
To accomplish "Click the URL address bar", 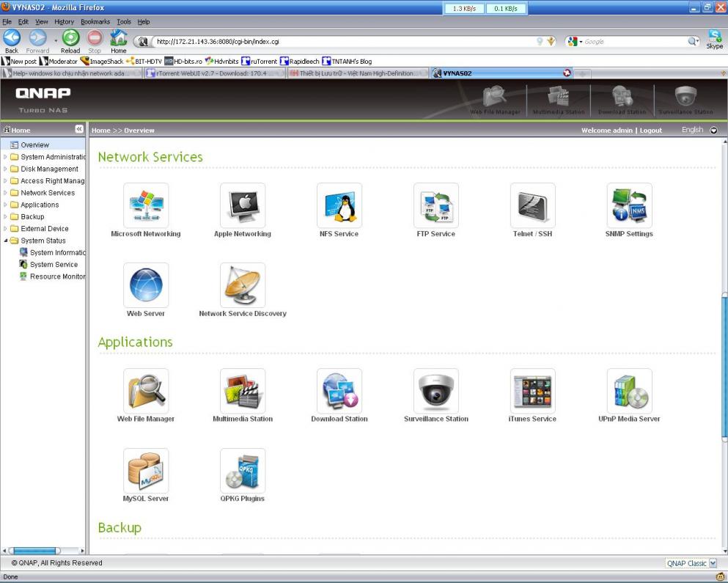I will point(345,42).
